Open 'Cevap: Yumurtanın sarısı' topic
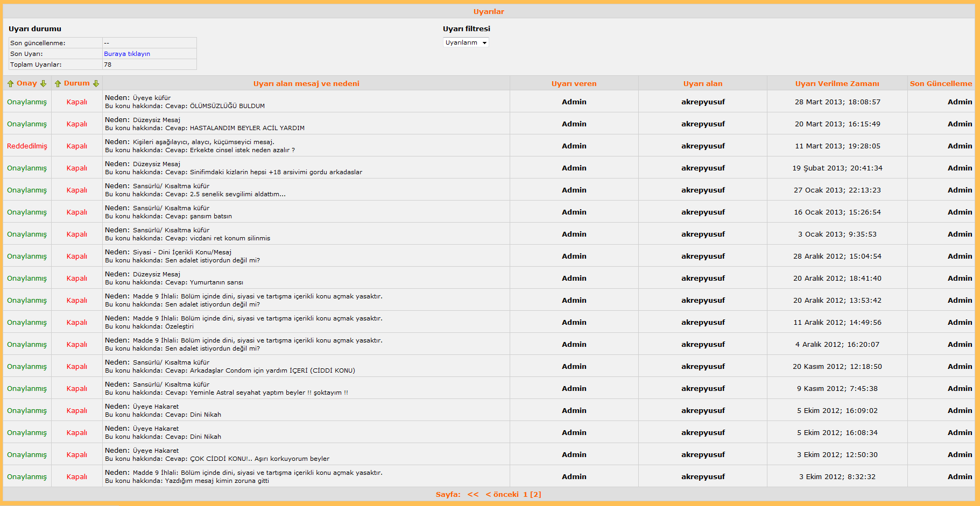Viewport: 980px width, 506px height. (x=204, y=282)
